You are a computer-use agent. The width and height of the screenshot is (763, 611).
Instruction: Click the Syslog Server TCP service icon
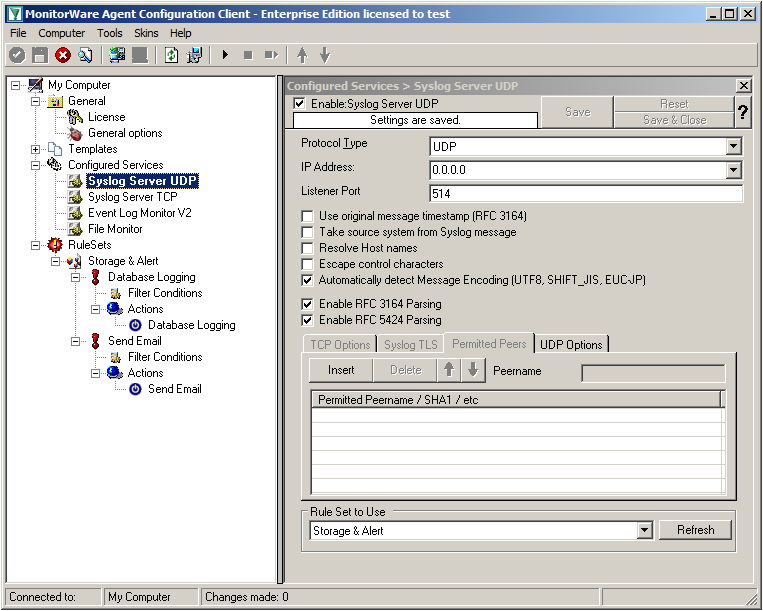pos(75,197)
